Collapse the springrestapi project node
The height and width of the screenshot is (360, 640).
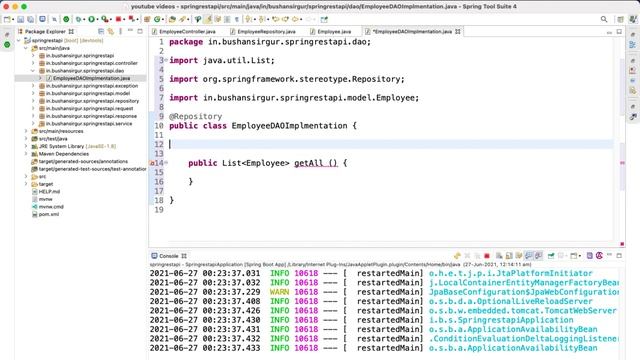(x=19, y=40)
